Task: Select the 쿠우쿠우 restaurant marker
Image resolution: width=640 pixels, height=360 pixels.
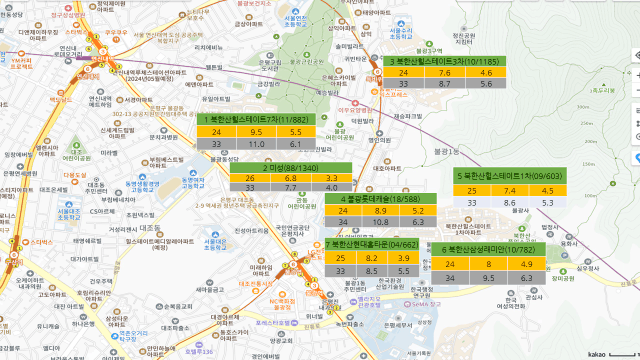Action: 116,40
